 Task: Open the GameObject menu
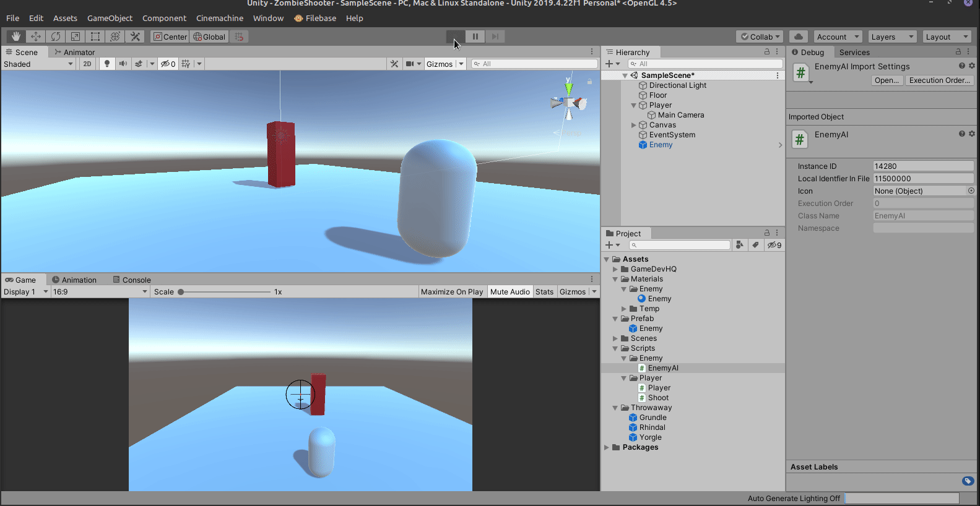click(110, 18)
